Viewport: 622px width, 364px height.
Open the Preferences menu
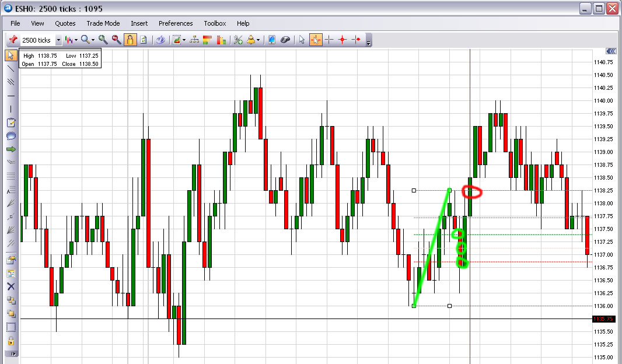point(176,23)
